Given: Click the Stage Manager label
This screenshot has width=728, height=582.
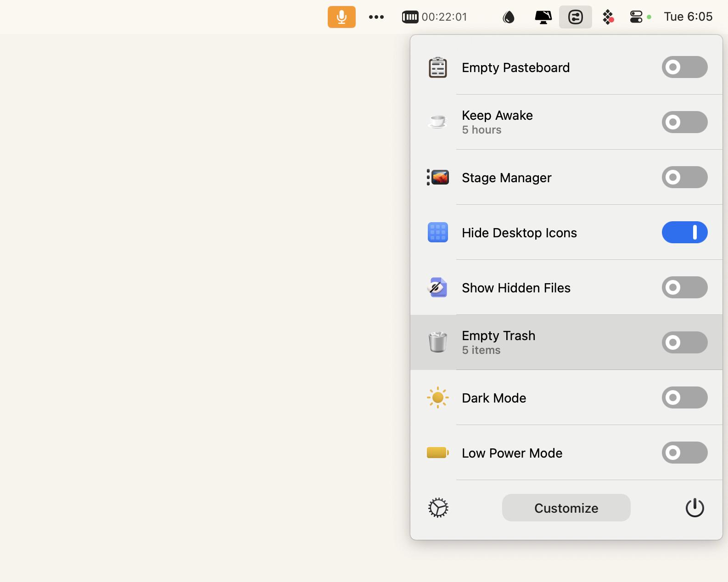Looking at the screenshot, I should tap(506, 178).
